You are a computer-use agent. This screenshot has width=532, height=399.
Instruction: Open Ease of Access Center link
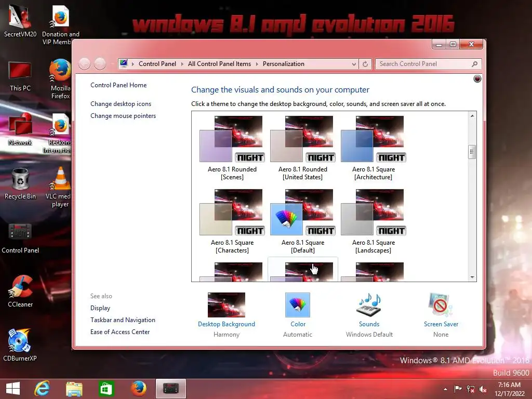(120, 332)
